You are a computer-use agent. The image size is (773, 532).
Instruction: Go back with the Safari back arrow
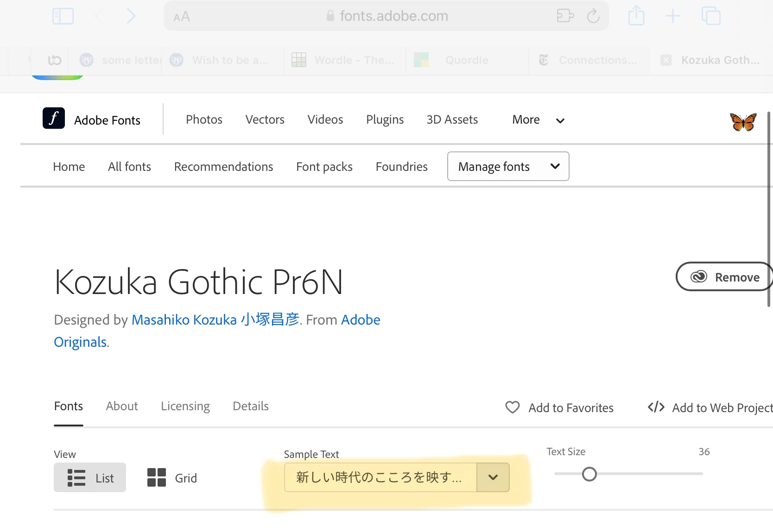pyautogui.click(x=98, y=16)
